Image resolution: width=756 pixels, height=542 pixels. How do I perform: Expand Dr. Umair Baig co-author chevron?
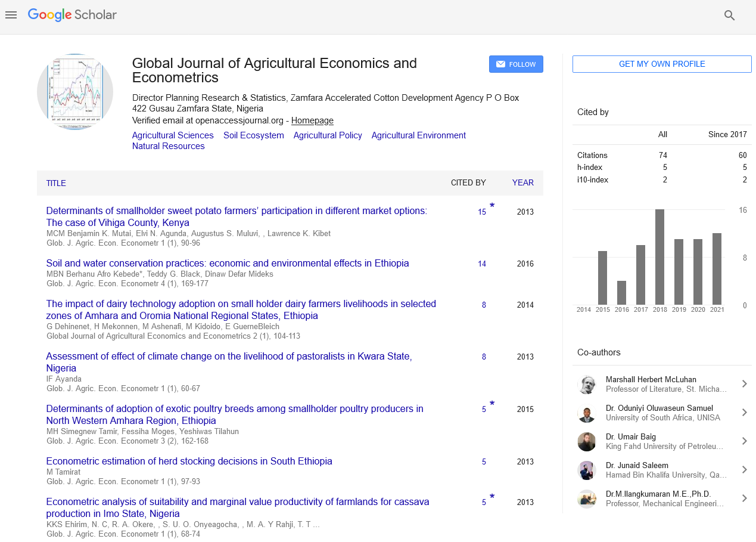point(744,441)
